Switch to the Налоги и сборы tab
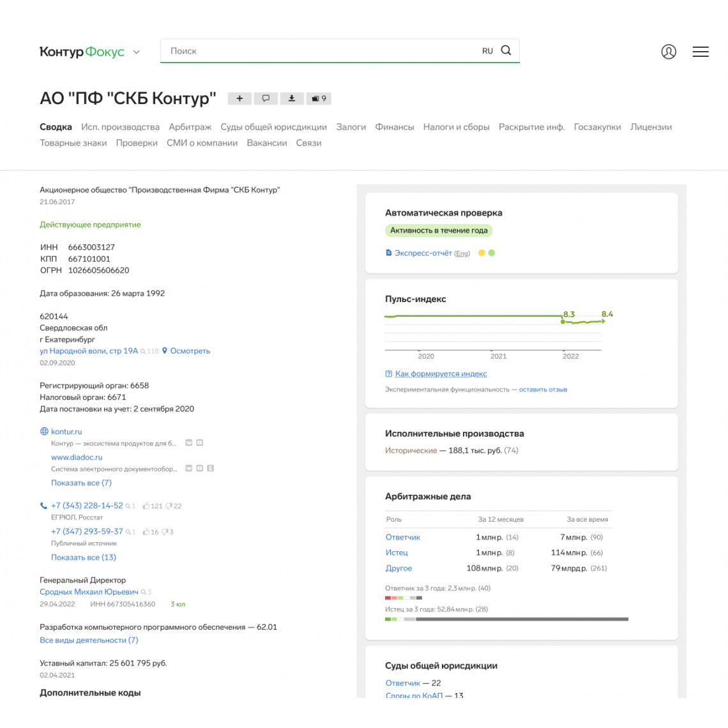Screen dimensions: 728x728 pyautogui.click(x=457, y=127)
